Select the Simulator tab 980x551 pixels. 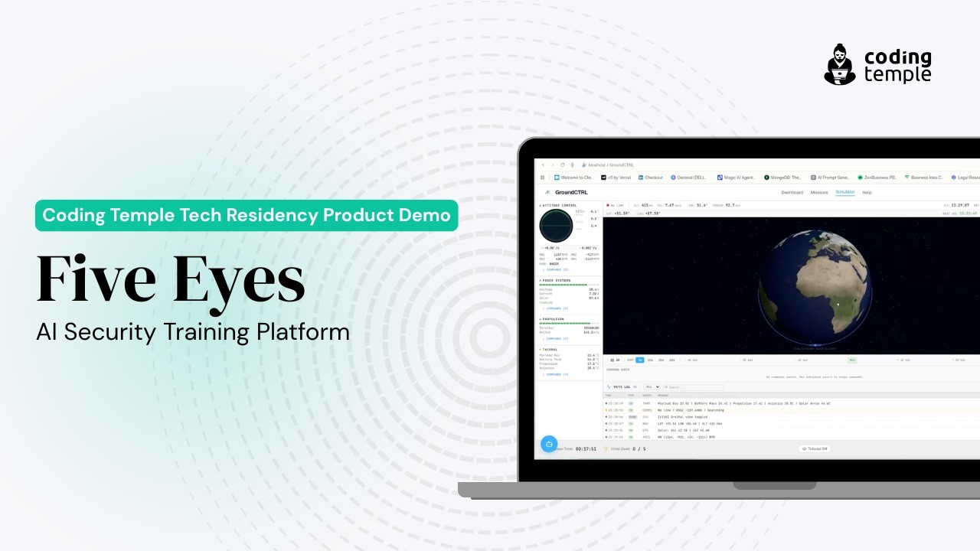[x=845, y=192]
